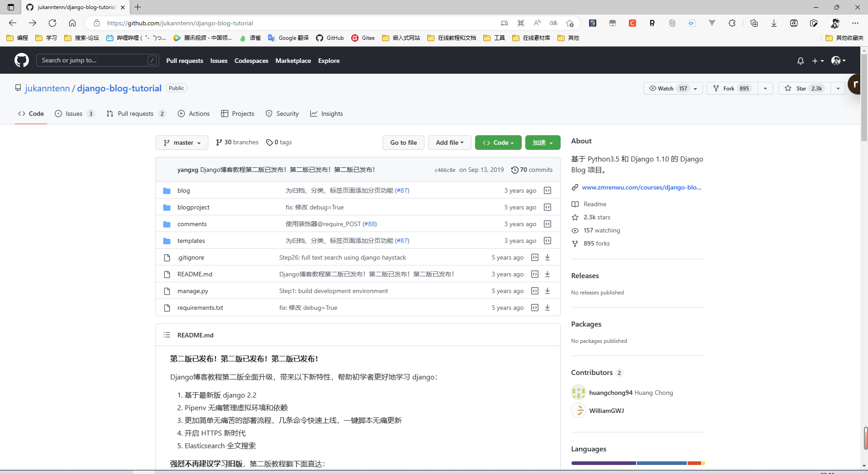This screenshot has height=474, width=868.
Task: Expand the Star lists caret
Action: pyautogui.click(x=838, y=89)
